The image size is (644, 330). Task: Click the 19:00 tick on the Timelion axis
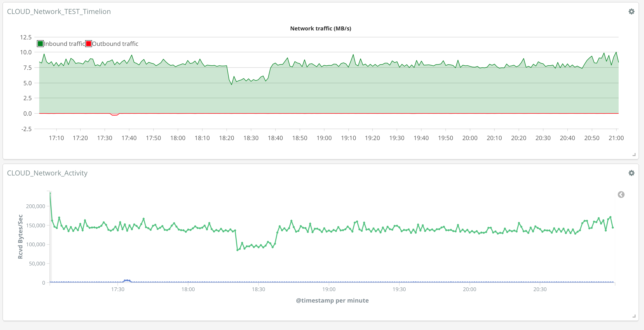(324, 138)
